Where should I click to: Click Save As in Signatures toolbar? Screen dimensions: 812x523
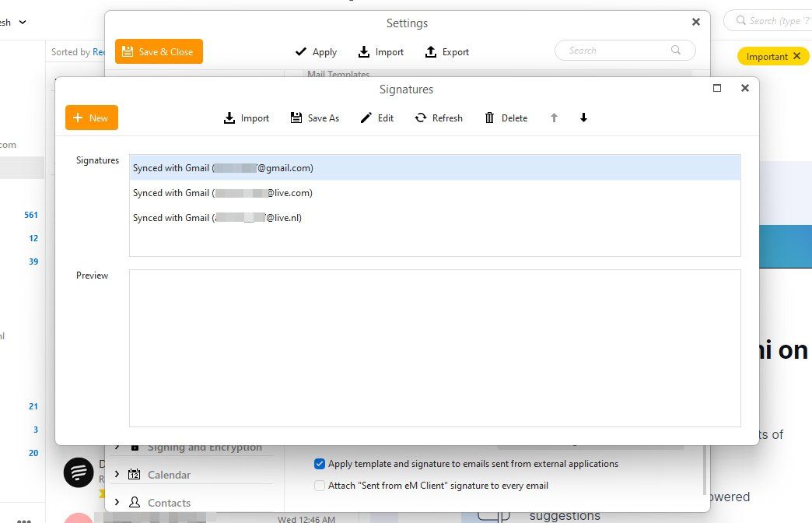pyautogui.click(x=315, y=118)
